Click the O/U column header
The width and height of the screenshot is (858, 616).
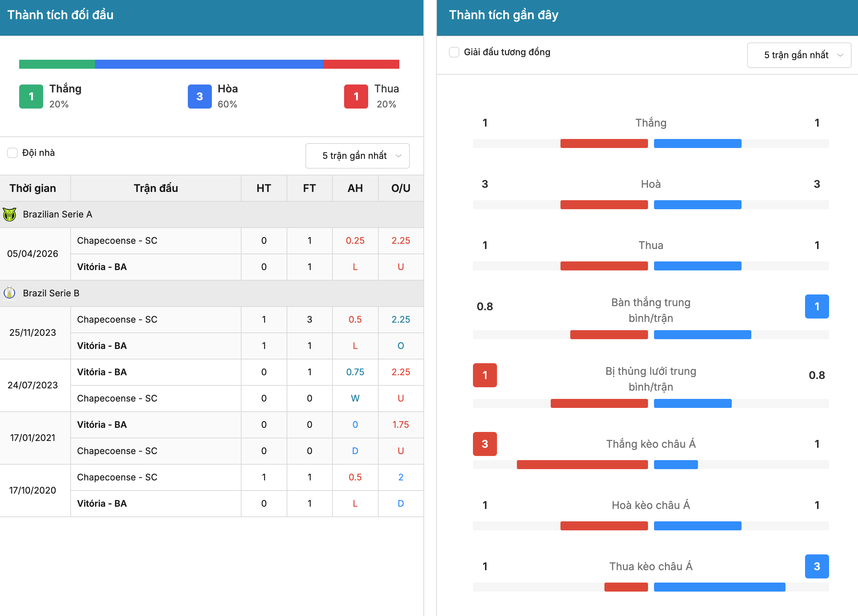coord(401,188)
